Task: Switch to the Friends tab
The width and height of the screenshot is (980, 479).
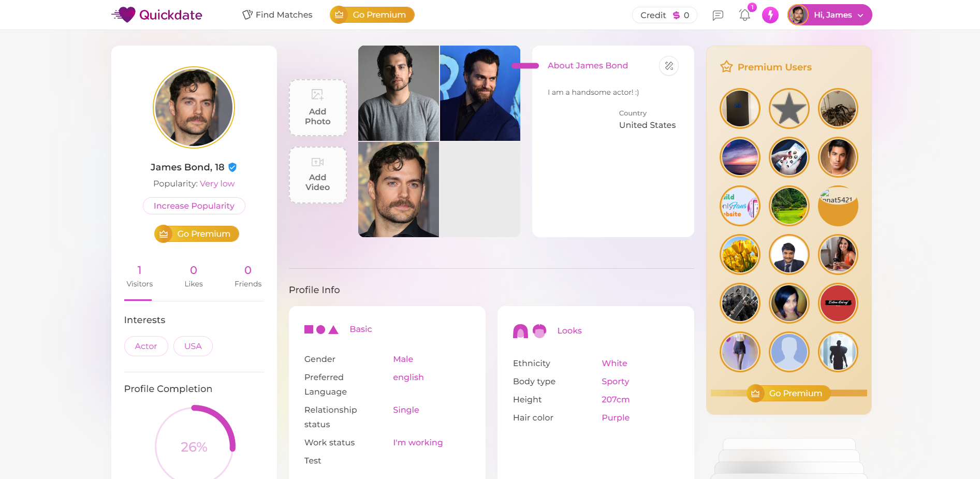Action: (248, 277)
